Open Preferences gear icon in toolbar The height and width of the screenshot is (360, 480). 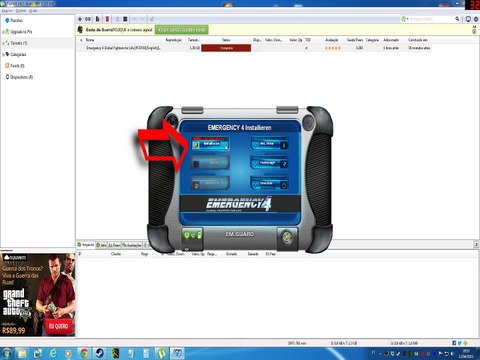tap(476, 19)
